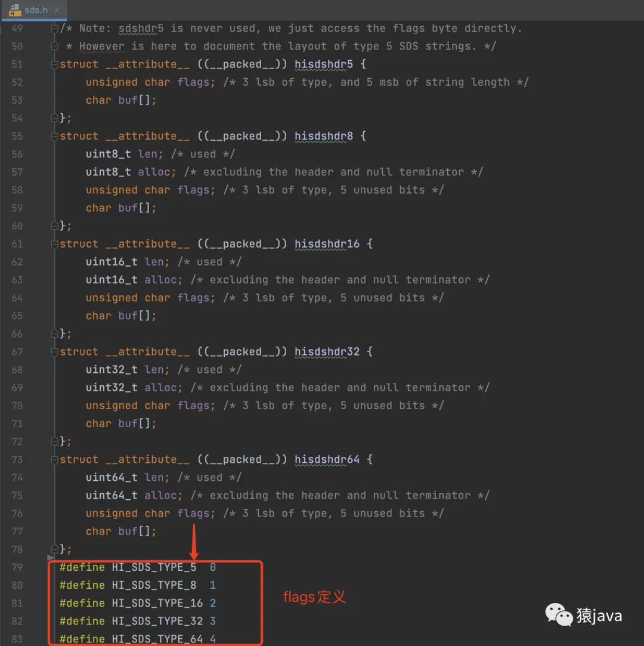Fold the hisdshdr8 struct at line 55
644x646 pixels.
pos(55,136)
